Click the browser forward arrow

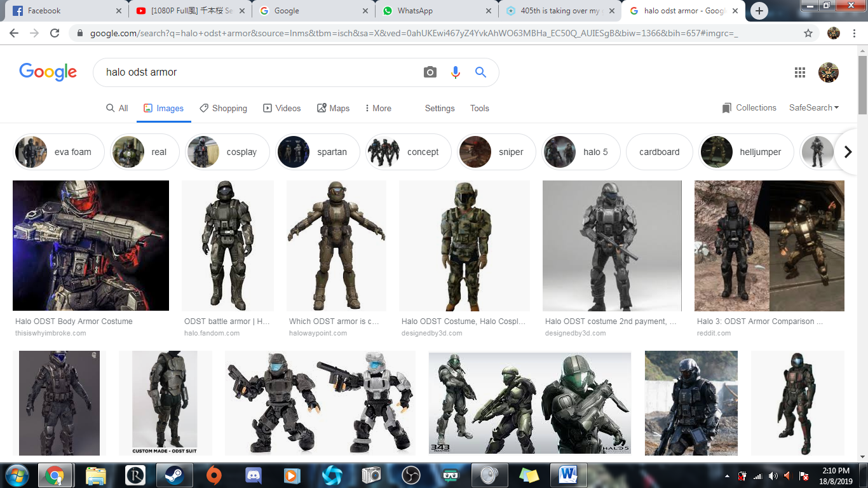[34, 33]
